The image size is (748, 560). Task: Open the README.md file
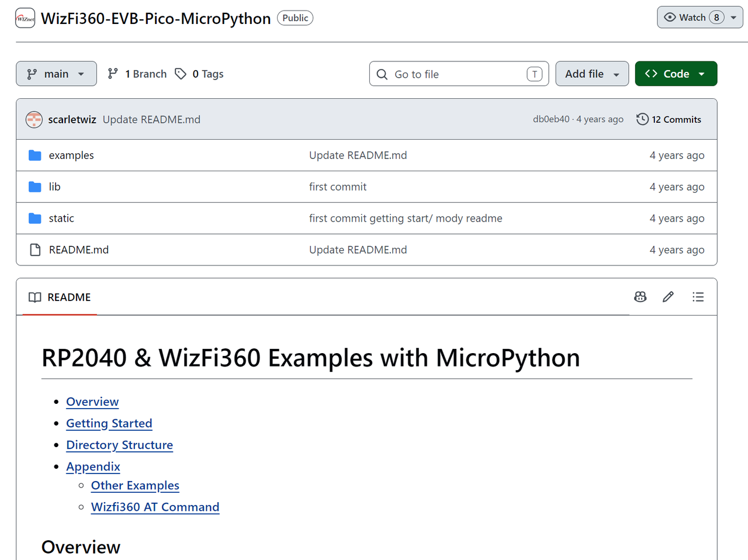(x=79, y=250)
